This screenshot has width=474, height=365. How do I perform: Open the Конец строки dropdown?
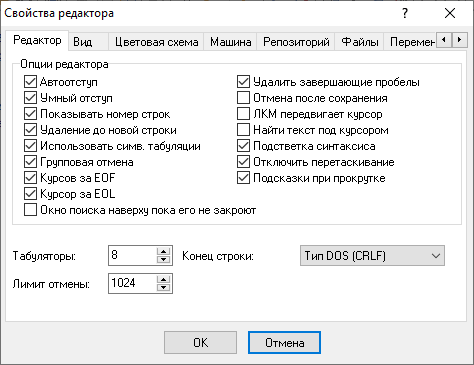coord(372,256)
